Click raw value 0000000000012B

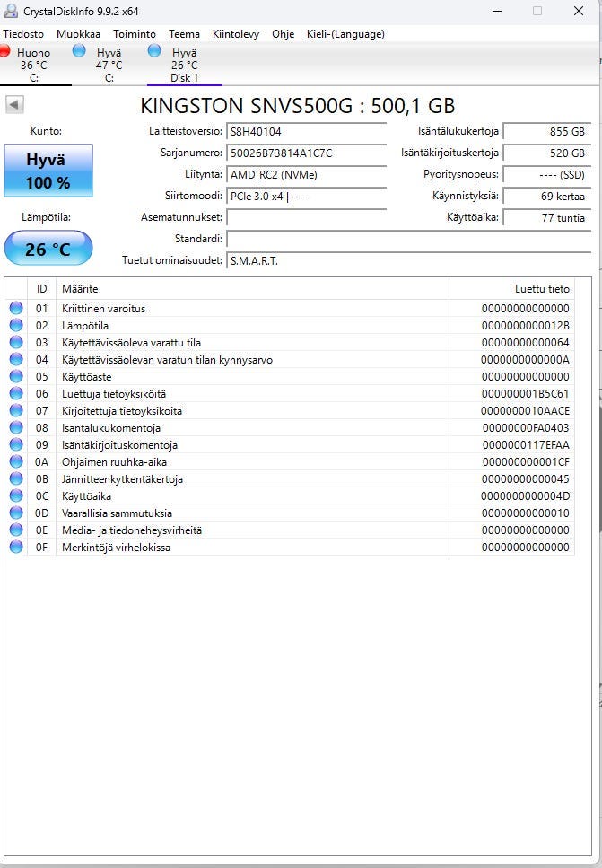(x=525, y=326)
